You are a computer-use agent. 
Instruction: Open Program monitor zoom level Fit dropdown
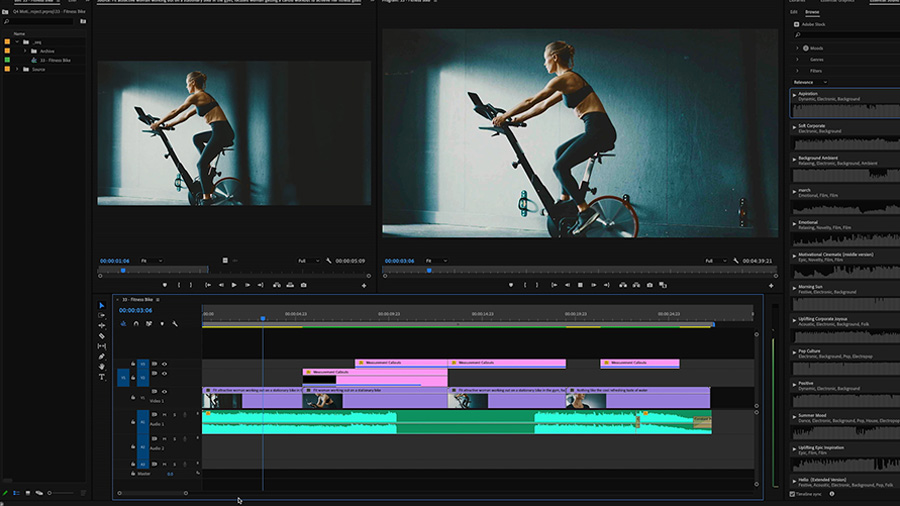pyautogui.click(x=437, y=261)
